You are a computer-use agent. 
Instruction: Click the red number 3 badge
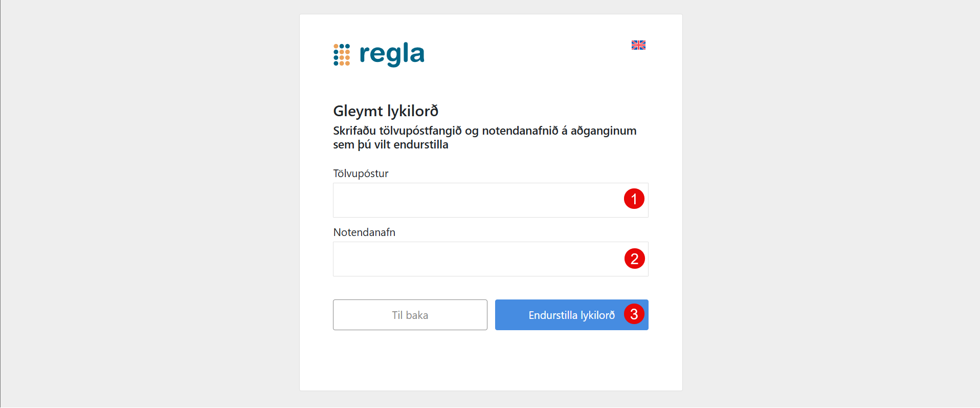(x=634, y=314)
